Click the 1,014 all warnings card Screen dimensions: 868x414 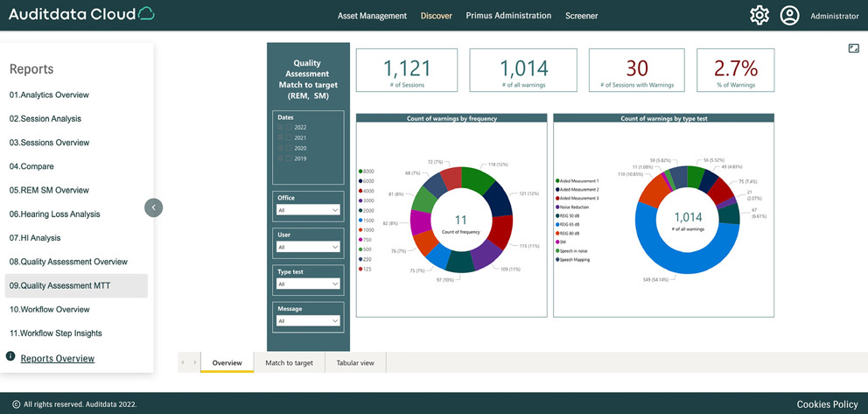point(523,70)
